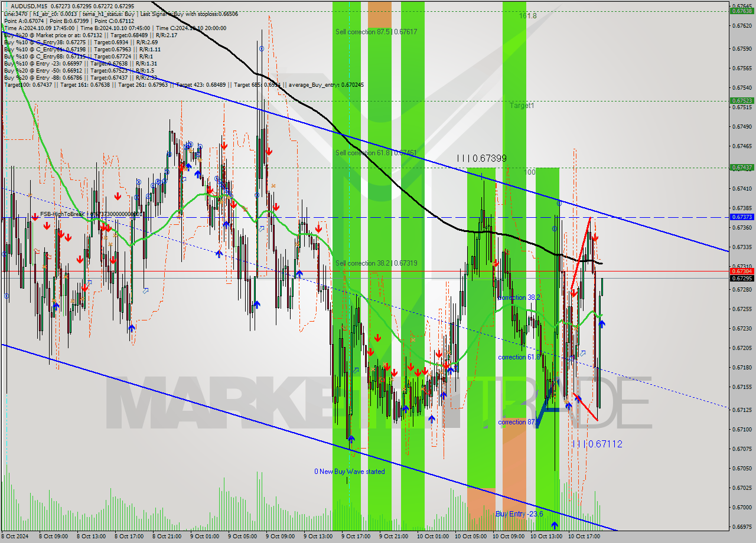Select the 'Target1' level label
Image resolution: width=756 pixels, height=543 pixels.
pyautogui.click(x=522, y=106)
